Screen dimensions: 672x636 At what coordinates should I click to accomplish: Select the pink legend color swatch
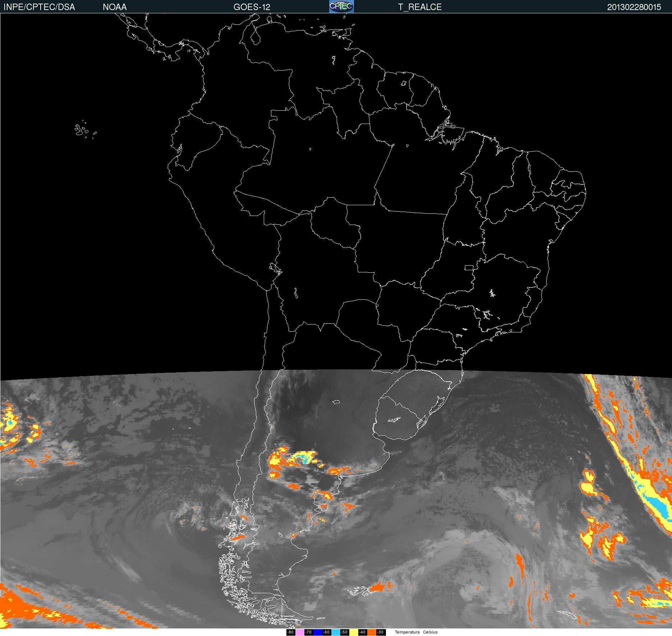300,632
